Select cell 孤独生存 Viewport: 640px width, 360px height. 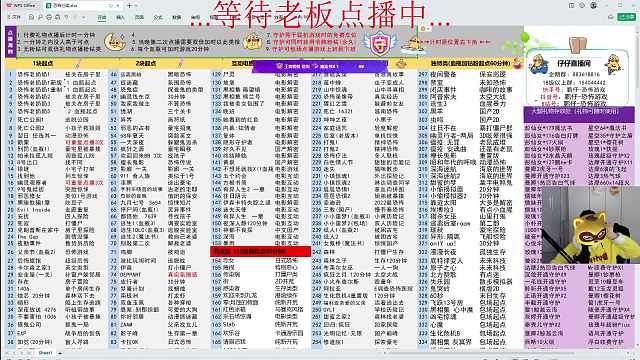(x=493, y=252)
